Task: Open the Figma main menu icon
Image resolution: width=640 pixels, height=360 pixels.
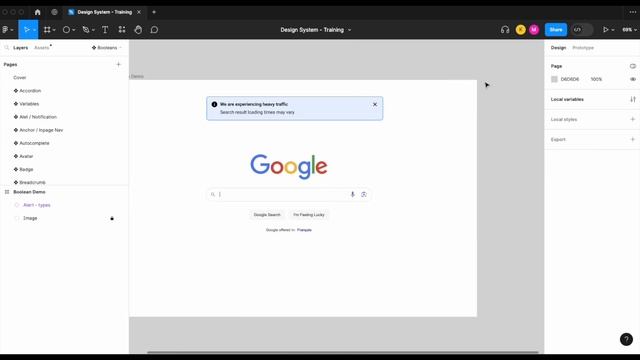Action: 6,30
